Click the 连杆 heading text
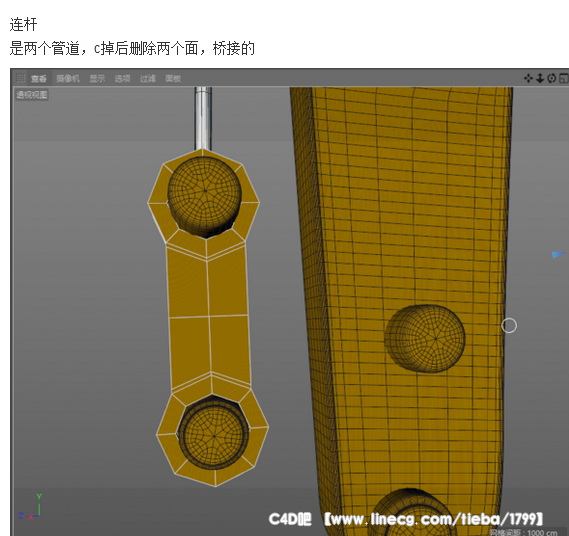This screenshot has height=536, width=569. point(23,25)
